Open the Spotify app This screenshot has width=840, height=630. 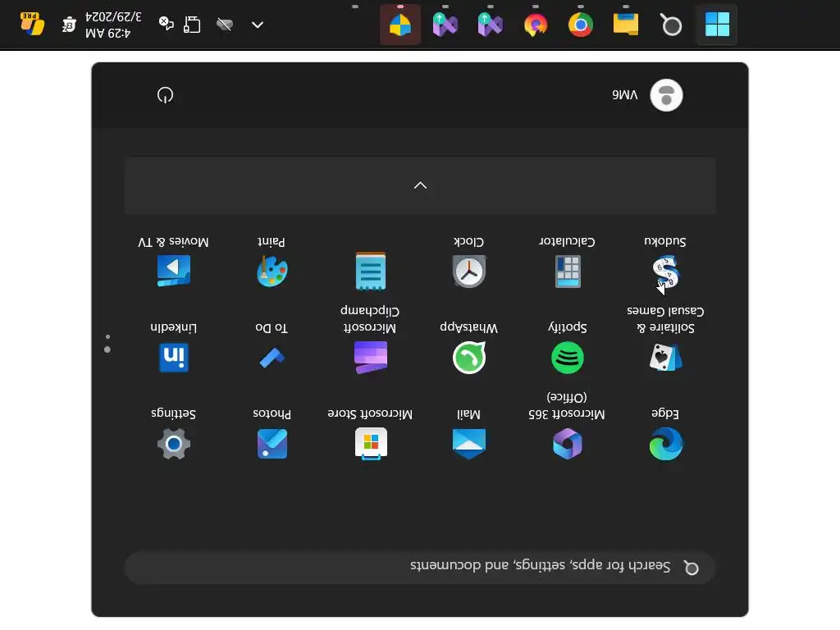tap(568, 358)
